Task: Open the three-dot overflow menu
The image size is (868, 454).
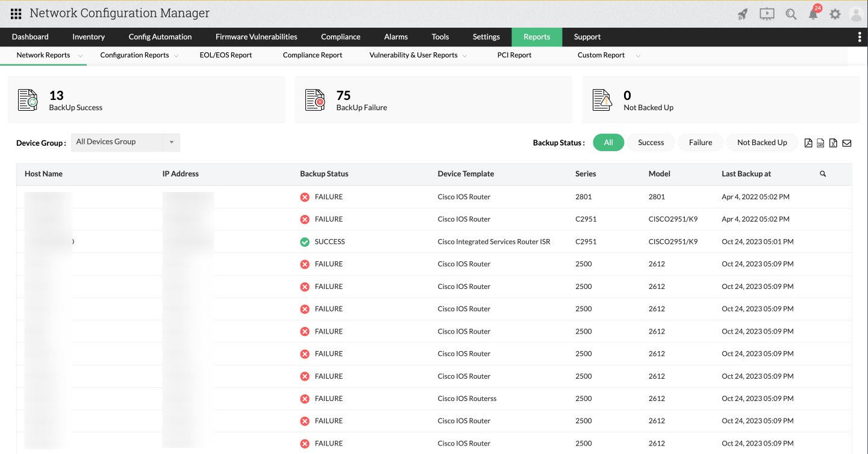Action: click(x=860, y=37)
